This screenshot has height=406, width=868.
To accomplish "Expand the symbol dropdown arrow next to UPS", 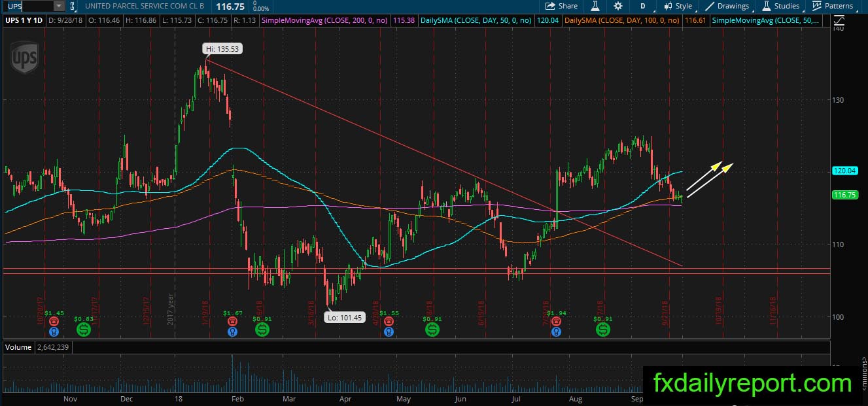I will [x=59, y=6].
